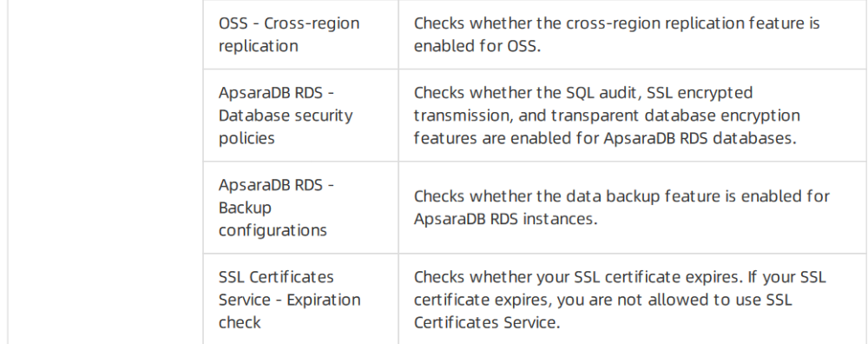Select the SQL audit description cell
Screen dimensions: 868x344
click(x=632, y=116)
